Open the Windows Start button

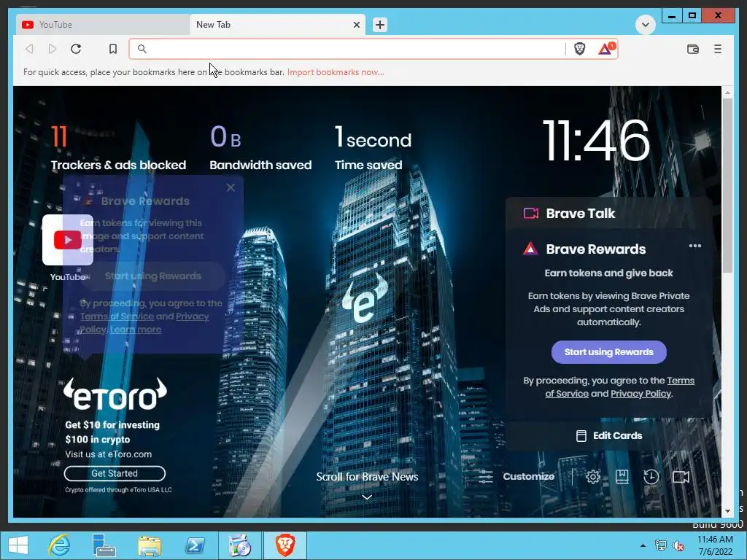pyautogui.click(x=18, y=545)
